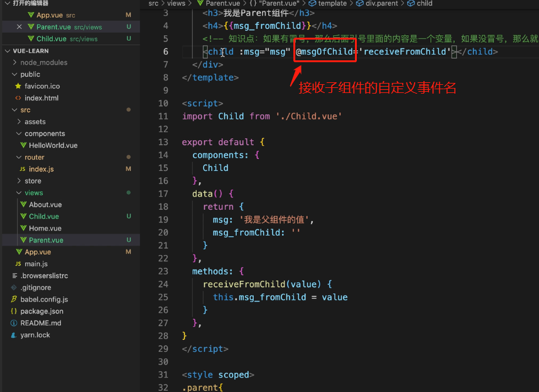Click the Vue icon beside App.vue src in open editors
The image size is (539, 392).
(x=31, y=15)
